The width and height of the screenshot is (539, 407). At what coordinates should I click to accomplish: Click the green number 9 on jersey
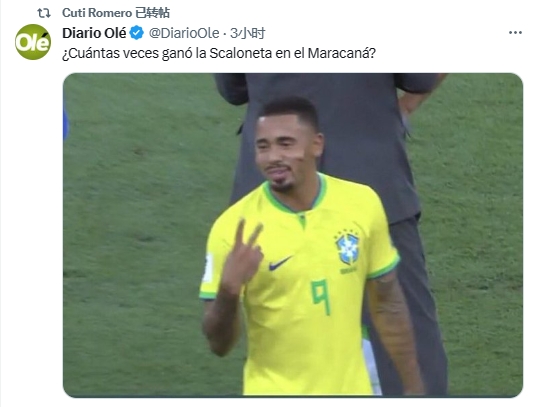click(321, 297)
